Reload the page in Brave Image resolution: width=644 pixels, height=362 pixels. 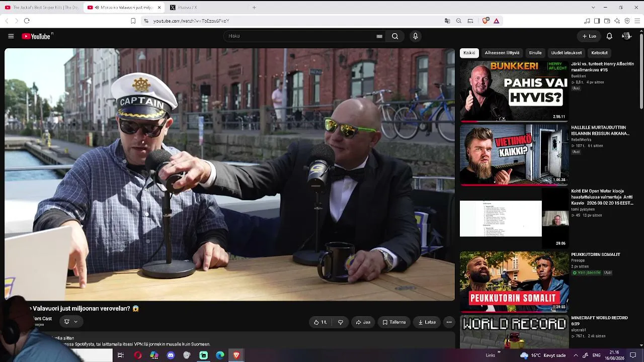[x=27, y=21]
